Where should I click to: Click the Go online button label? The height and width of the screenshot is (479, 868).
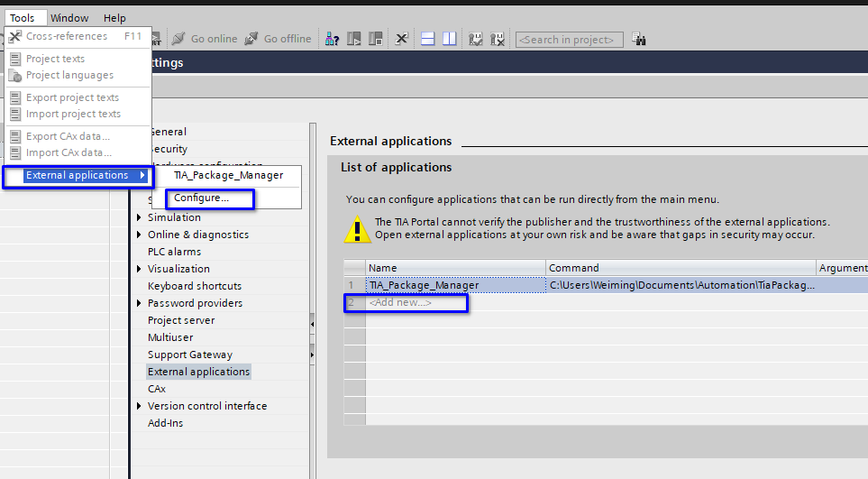click(x=215, y=39)
